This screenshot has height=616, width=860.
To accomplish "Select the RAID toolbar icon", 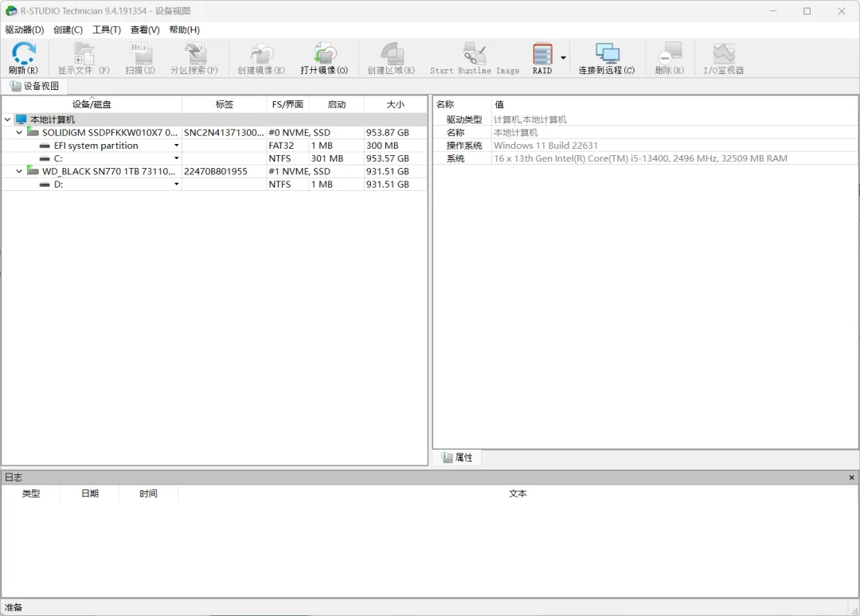I will coord(541,57).
